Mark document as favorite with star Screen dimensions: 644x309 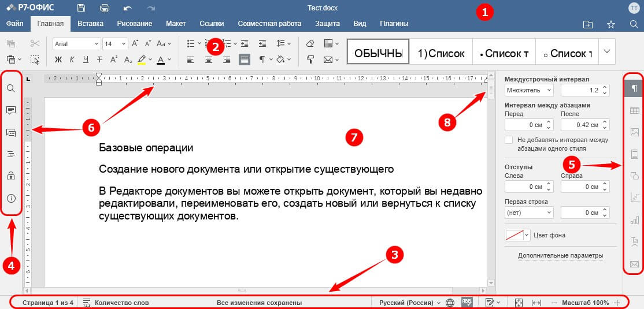click(x=611, y=25)
